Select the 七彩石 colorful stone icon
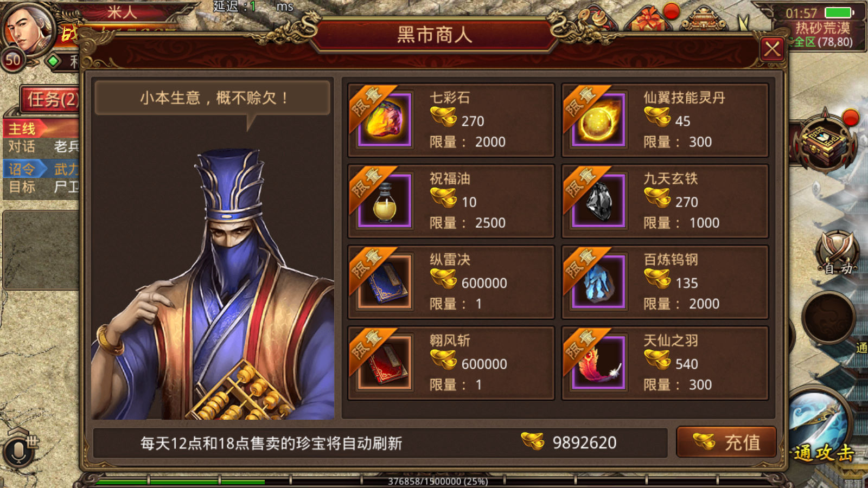This screenshot has width=868, height=488. point(384,120)
